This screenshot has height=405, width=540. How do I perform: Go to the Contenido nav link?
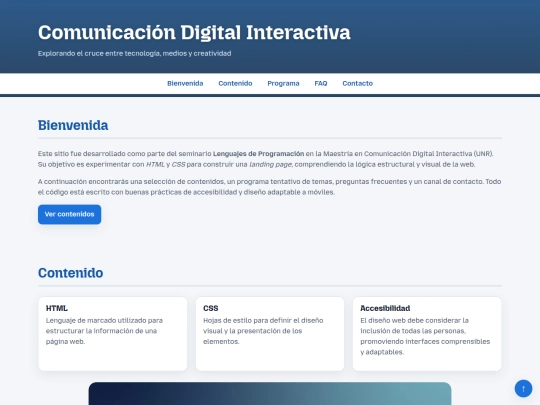click(235, 83)
